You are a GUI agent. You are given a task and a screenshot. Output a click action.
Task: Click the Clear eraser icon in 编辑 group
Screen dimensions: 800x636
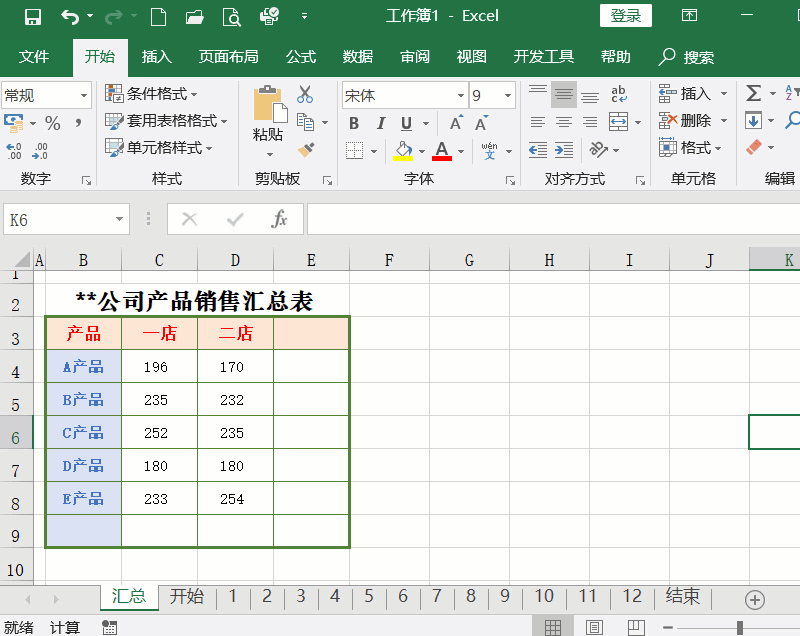(753, 145)
